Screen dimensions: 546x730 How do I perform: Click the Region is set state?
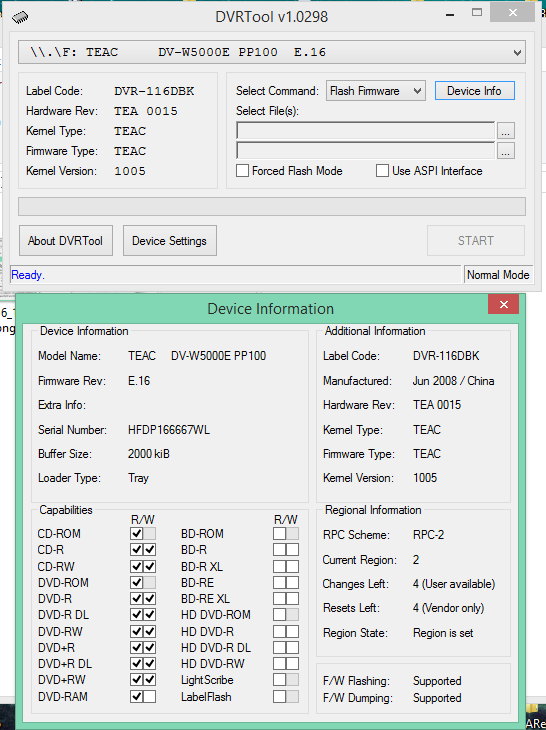pyautogui.click(x=443, y=633)
